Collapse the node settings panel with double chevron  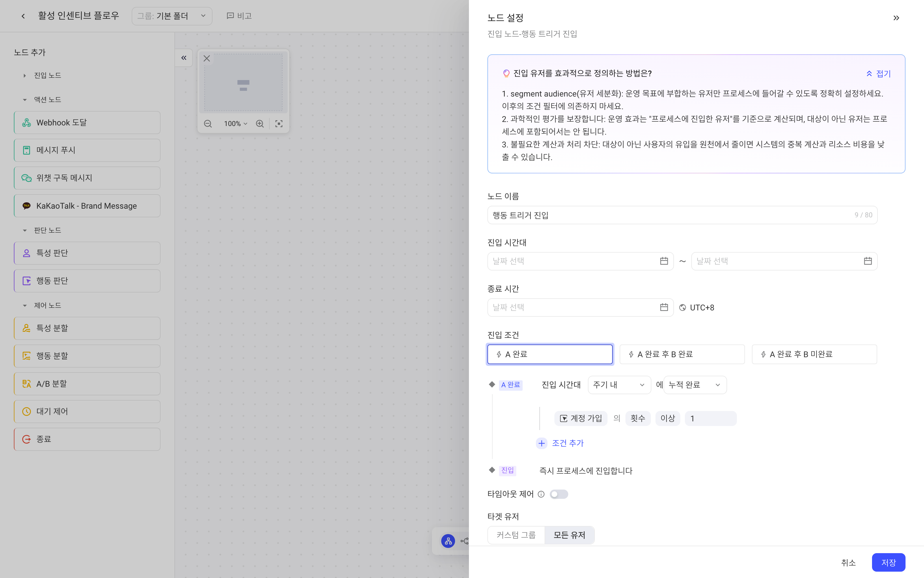tap(896, 18)
